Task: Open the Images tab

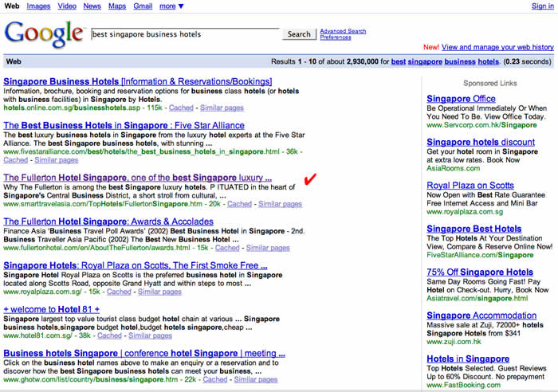Action: (37, 6)
